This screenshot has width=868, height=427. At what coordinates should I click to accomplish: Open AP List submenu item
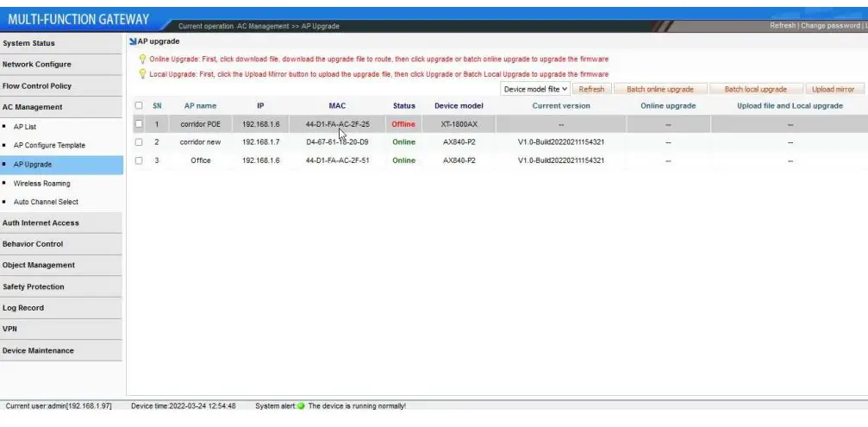(x=25, y=127)
